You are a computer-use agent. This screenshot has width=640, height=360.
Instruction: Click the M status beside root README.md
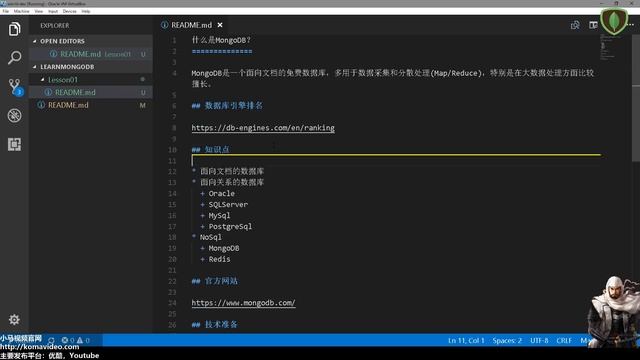pyautogui.click(x=142, y=105)
